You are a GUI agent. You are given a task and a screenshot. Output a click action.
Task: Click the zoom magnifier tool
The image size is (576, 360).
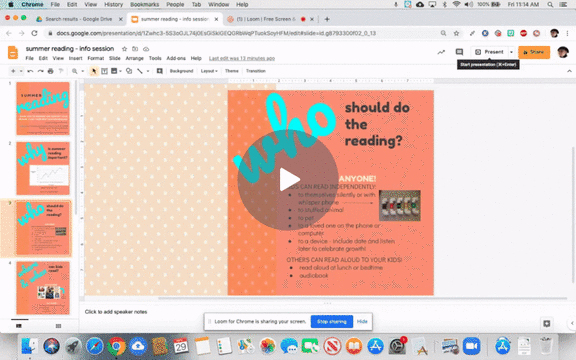tap(75, 71)
